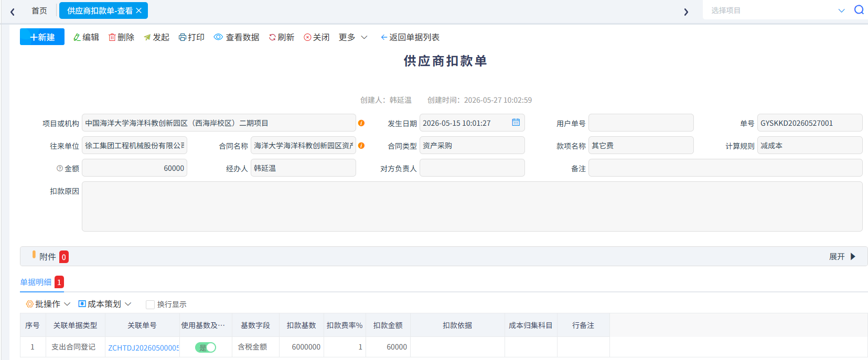The width and height of the screenshot is (868, 360).
Task: Click the 对方负责人 input field
Action: pyautogui.click(x=472, y=168)
